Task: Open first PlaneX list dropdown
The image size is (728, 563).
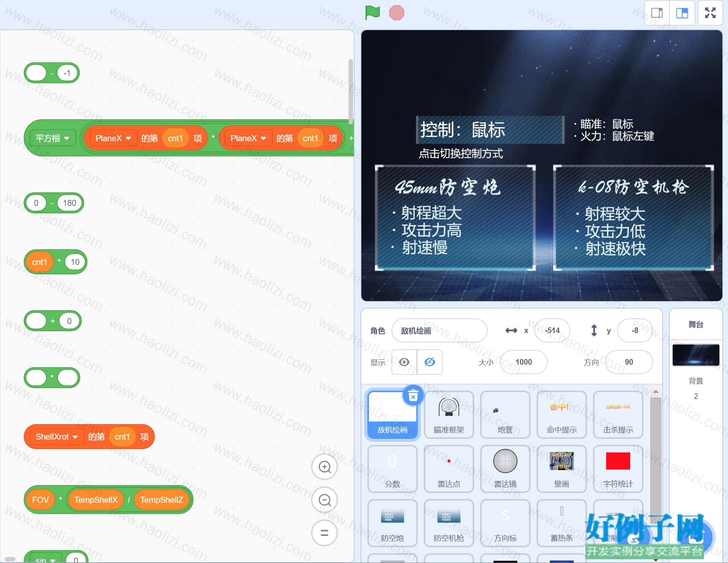Action: click(x=113, y=138)
